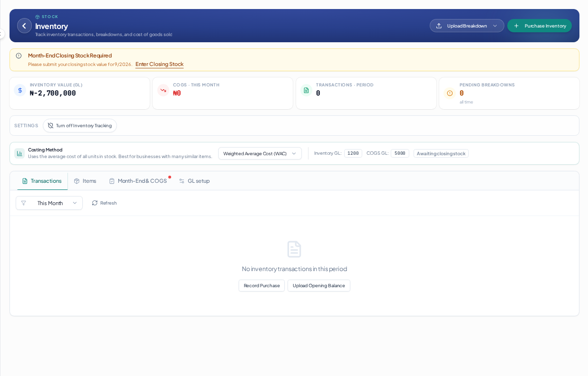Expand the Weighted Average Cost method selector
The height and width of the screenshot is (376, 588).
pos(260,153)
